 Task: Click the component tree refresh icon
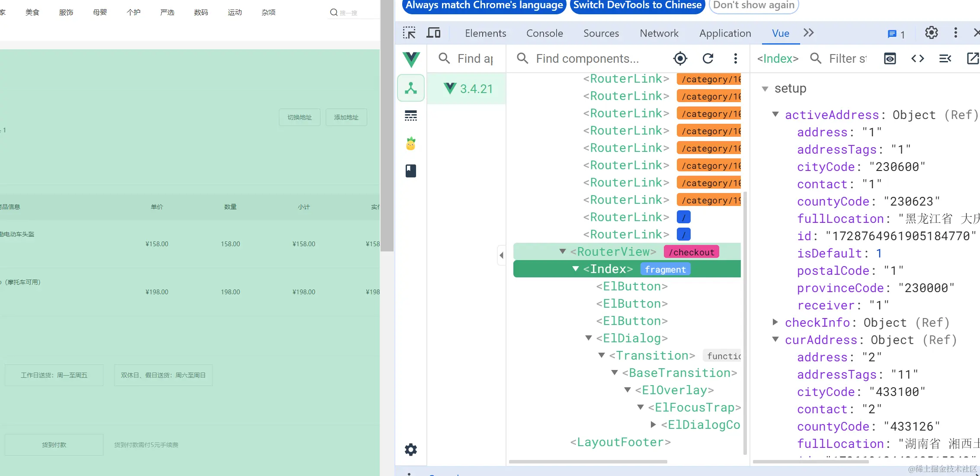click(x=708, y=58)
